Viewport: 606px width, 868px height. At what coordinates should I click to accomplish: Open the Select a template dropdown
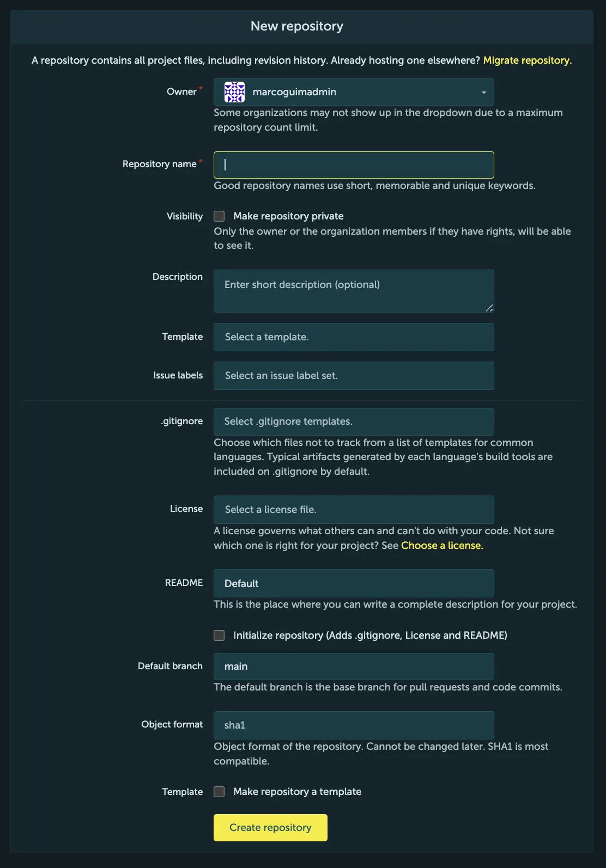pyautogui.click(x=354, y=337)
